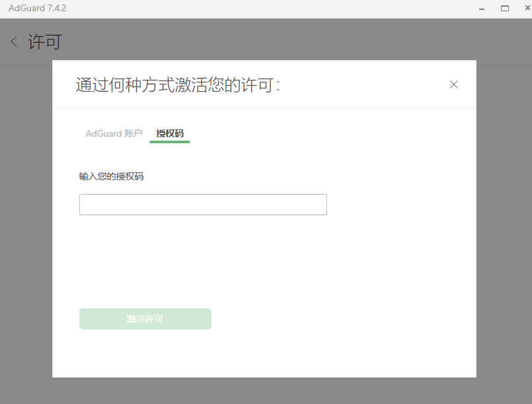
Task: Click the 激活许可 button
Action: [145, 319]
